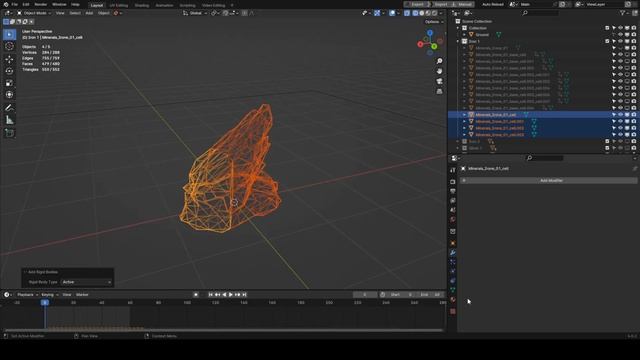
Task: Toggle Collection exclude checkbox
Action: pos(607,28)
